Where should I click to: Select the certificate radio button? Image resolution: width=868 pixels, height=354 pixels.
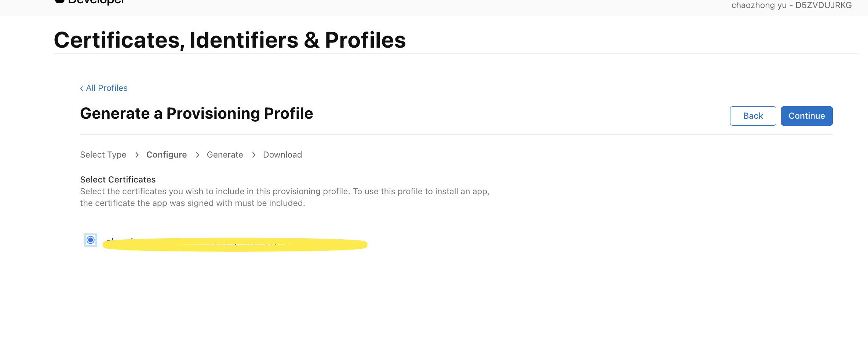(x=91, y=240)
